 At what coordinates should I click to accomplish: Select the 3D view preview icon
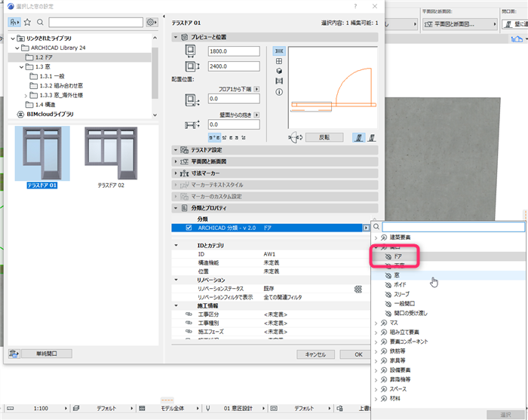tap(279, 71)
